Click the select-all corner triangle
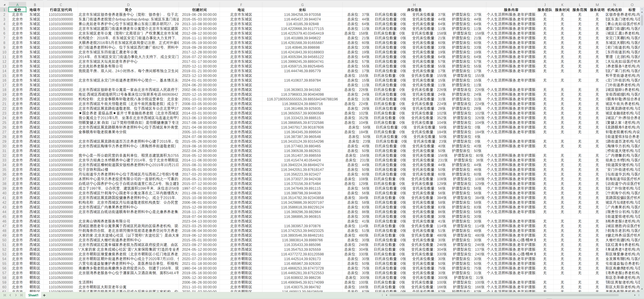This screenshot has width=644, height=299. (4, 5)
